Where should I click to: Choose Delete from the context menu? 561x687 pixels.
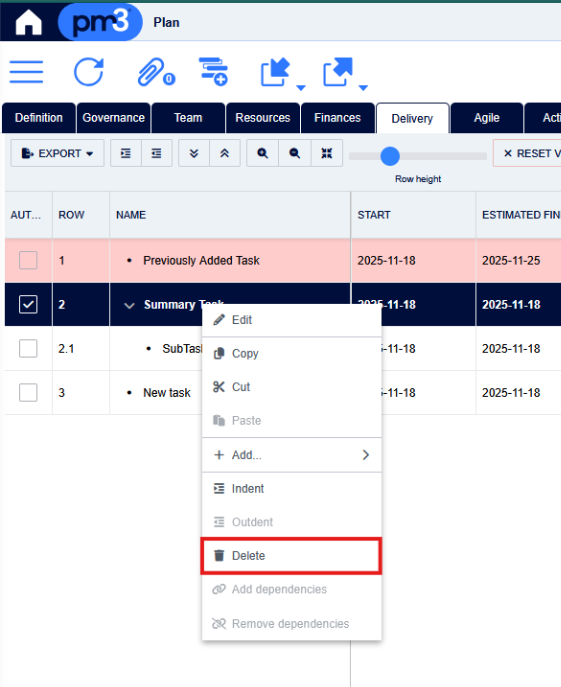tap(291, 556)
